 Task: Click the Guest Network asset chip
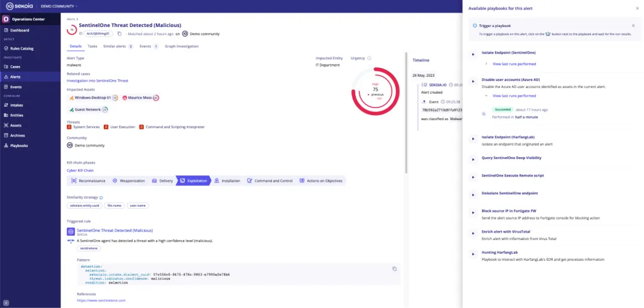(x=88, y=109)
